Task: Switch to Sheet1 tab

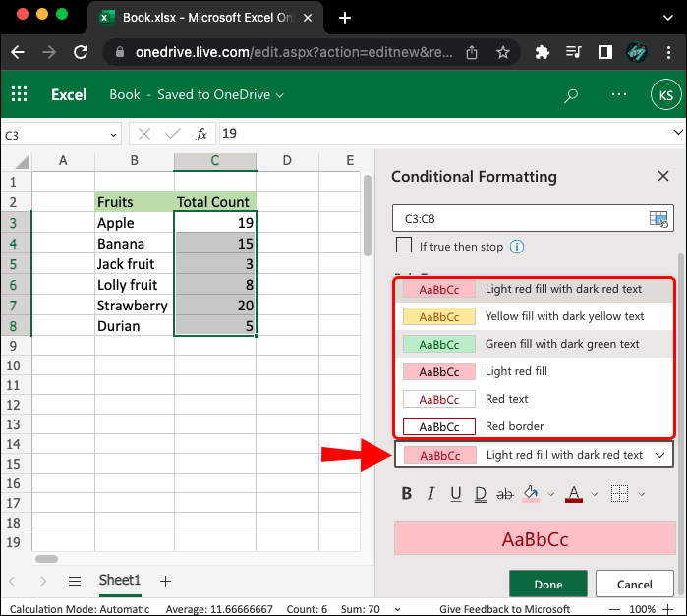Action: [x=120, y=581]
